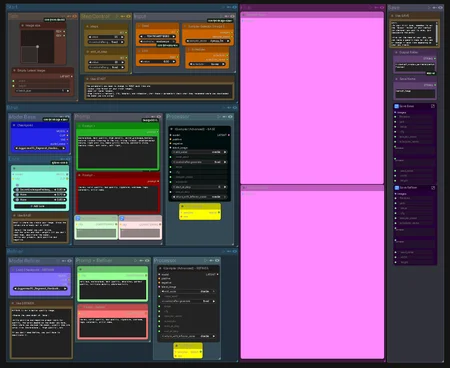Click the Add Lora button

pos(40,206)
